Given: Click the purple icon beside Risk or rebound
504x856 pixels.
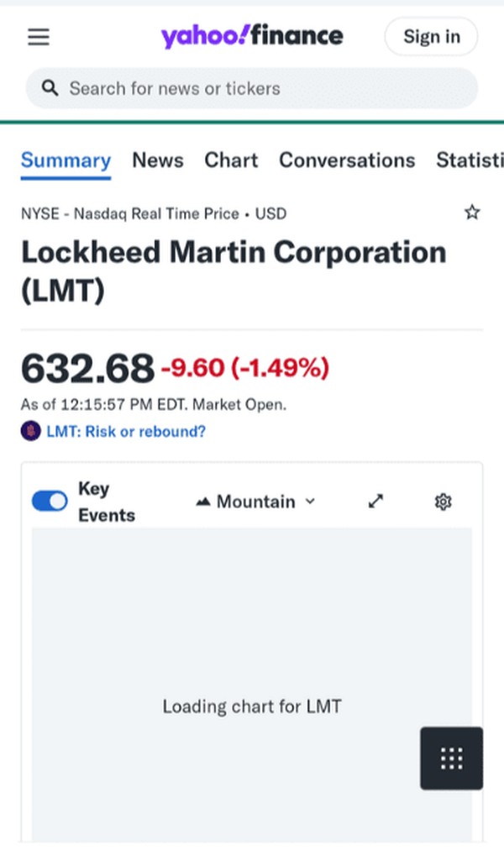Looking at the screenshot, I should point(30,432).
